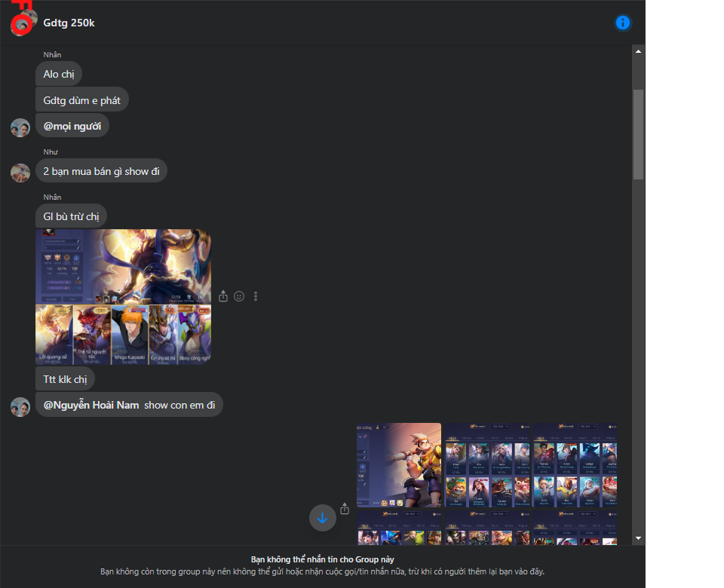
Task: Open the conversation info panel icon
Action: point(623,23)
